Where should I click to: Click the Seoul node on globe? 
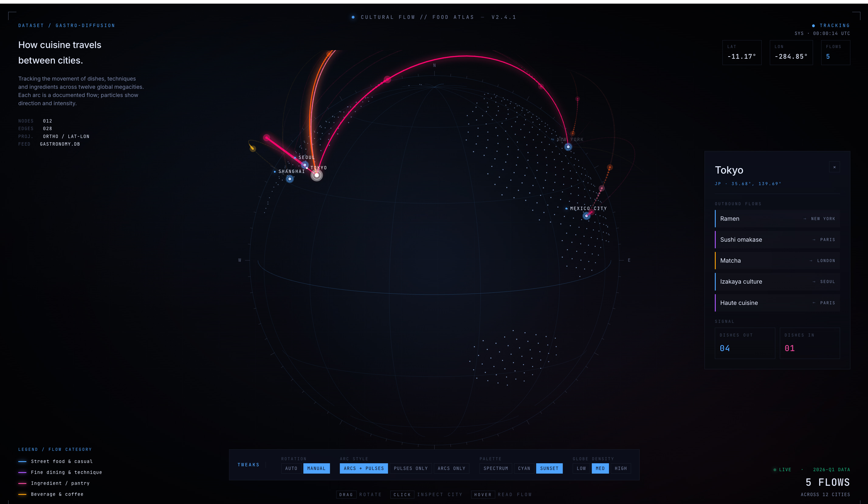305,165
